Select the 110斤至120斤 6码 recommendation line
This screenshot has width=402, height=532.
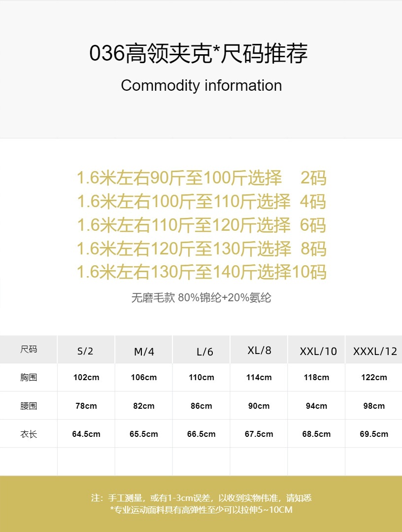[x=201, y=225]
